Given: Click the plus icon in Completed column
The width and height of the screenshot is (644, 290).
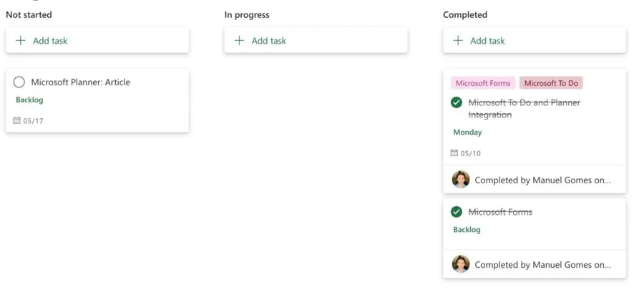Looking at the screenshot, I should click(458, 41).
